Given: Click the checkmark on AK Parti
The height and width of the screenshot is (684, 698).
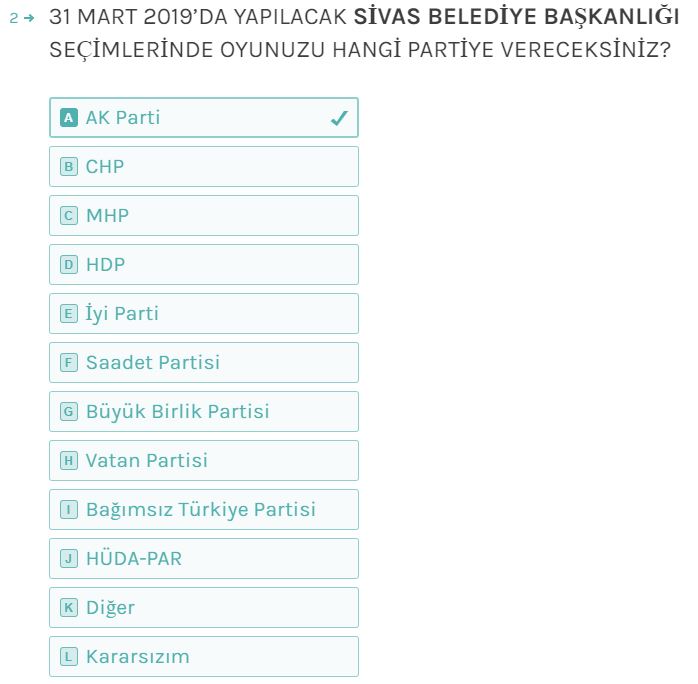Looking at the screenshot, I should tap(339, 118).
